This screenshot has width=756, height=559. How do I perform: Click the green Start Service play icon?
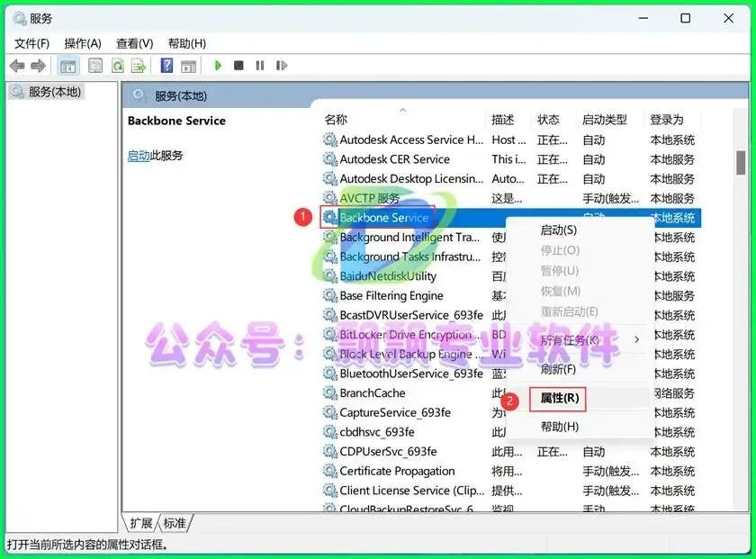tap(218, 65)
